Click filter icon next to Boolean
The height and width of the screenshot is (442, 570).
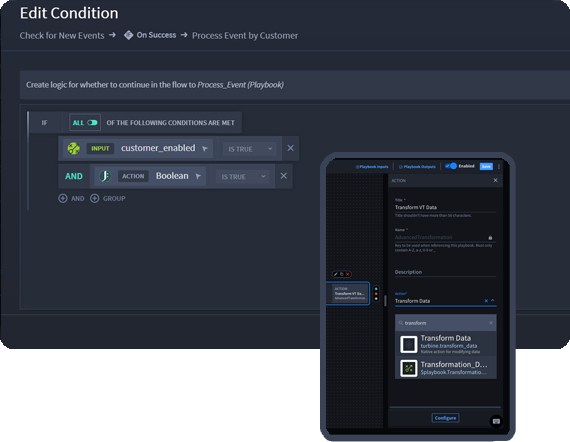(x=198, y=176)
